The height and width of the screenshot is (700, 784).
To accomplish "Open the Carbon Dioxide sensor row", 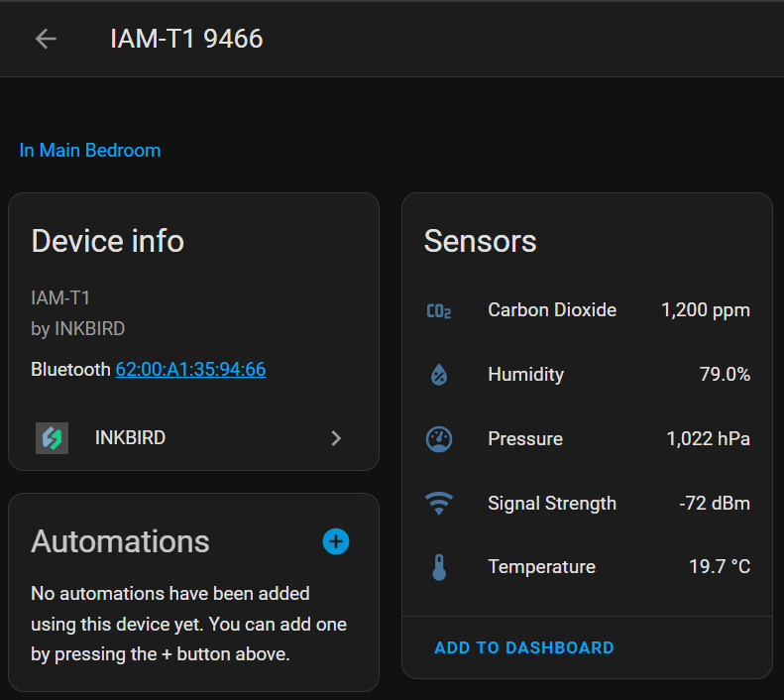I will click(x=552, y=310).
